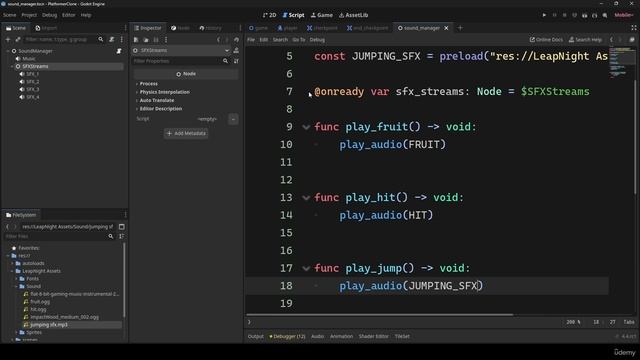The image size is (640, 360).
Task: Toggle FileSystem split mode icon
Action: pos(122,227)
